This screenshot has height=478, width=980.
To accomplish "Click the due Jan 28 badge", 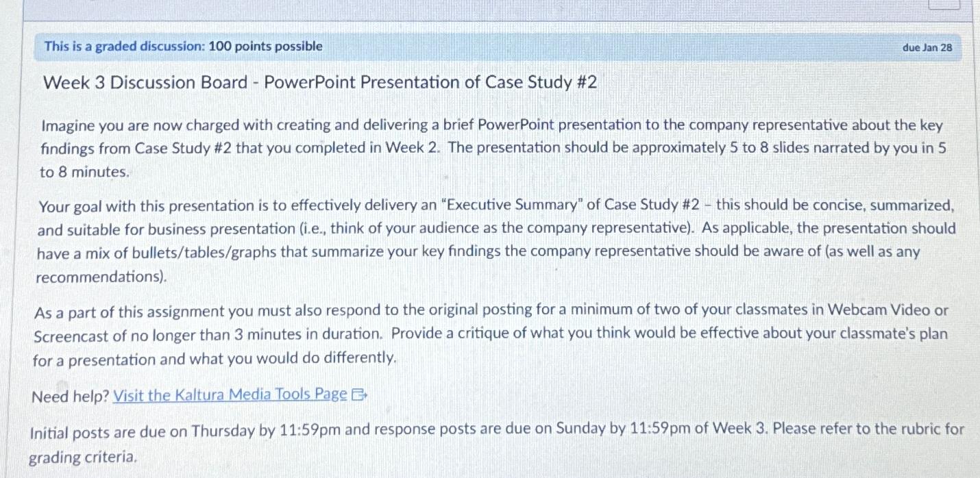I will pos(928,47).
